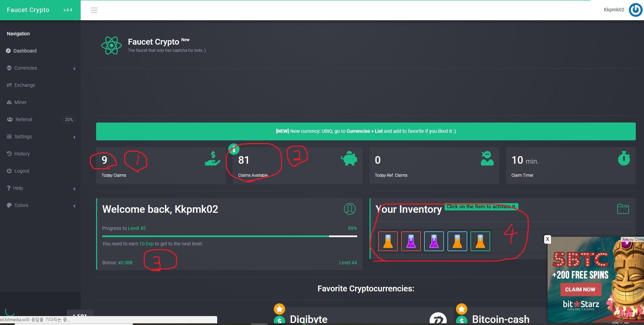Click the '10 min.' Claim Timer value

coord(525,160)
